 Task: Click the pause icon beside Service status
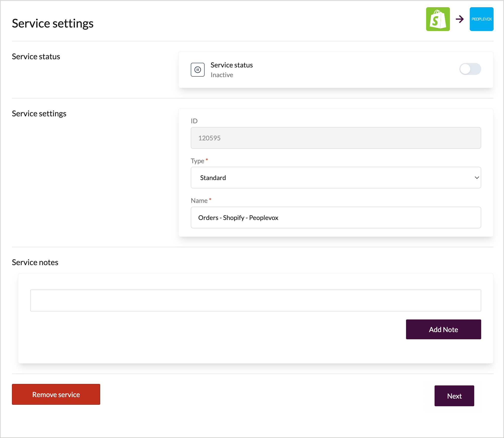197,70
